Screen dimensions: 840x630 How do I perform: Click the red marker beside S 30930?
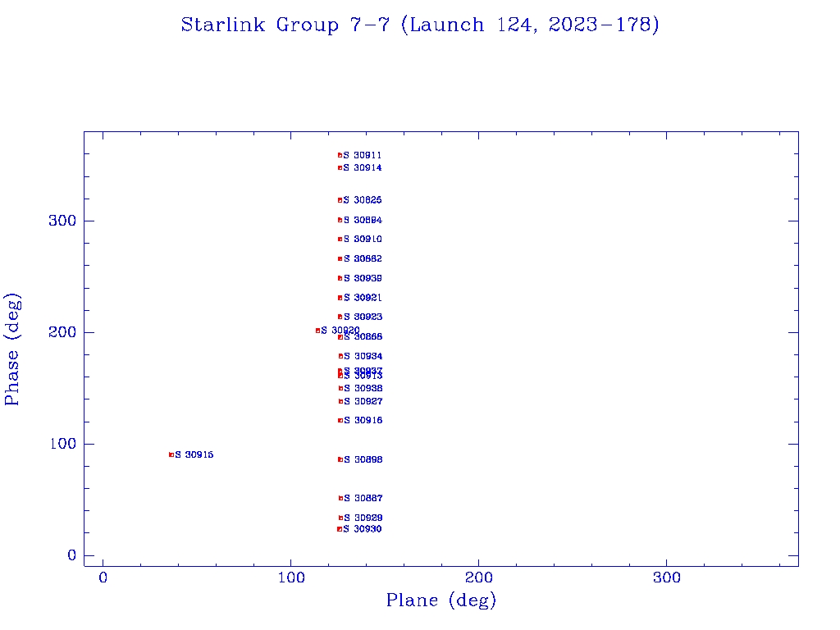pyautogui.click(x=339, y=529)
